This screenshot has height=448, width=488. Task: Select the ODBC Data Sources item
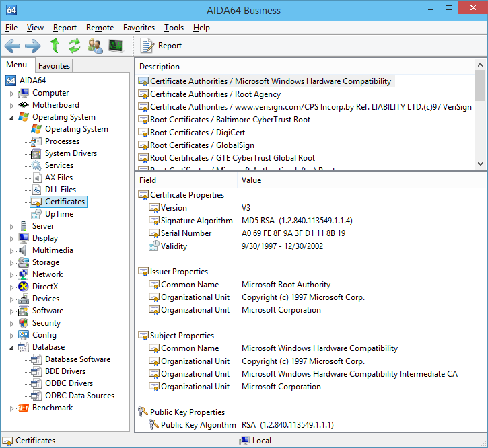click(79, 396)
